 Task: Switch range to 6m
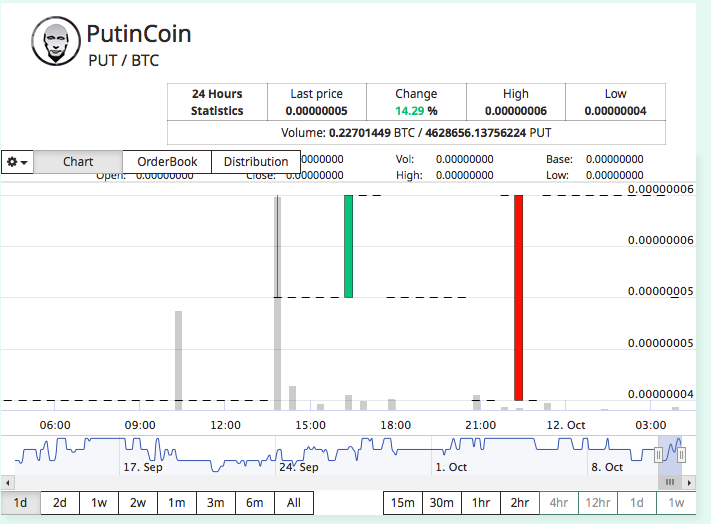[x=254, y=503]
